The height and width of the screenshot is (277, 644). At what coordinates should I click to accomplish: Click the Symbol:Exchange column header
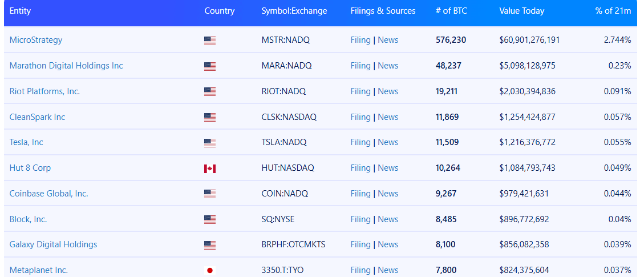point(294,11)
